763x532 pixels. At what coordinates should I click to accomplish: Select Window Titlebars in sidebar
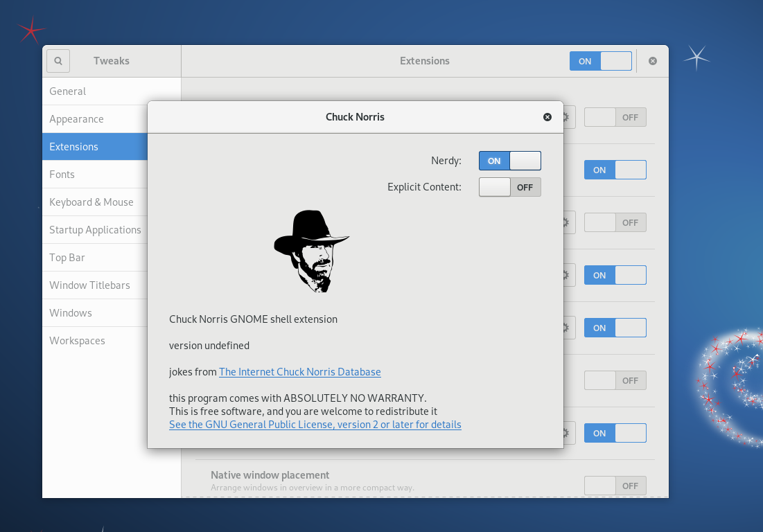pyautogui.click(x=95, y=285)
